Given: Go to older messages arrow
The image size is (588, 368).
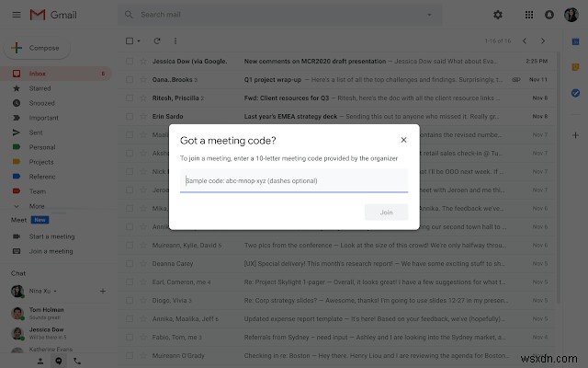Looking at the screenshot, I should (543, 40).
